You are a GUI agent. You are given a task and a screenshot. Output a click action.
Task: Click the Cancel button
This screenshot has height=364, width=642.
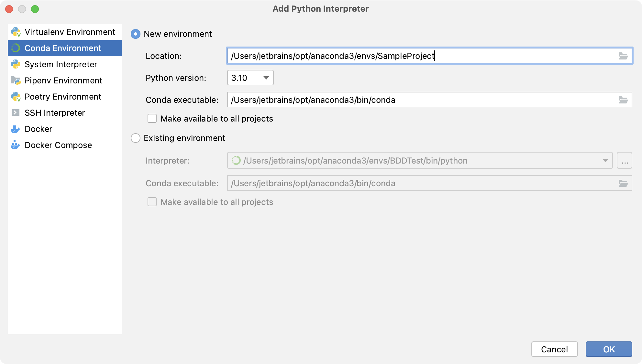pos(554,349)
